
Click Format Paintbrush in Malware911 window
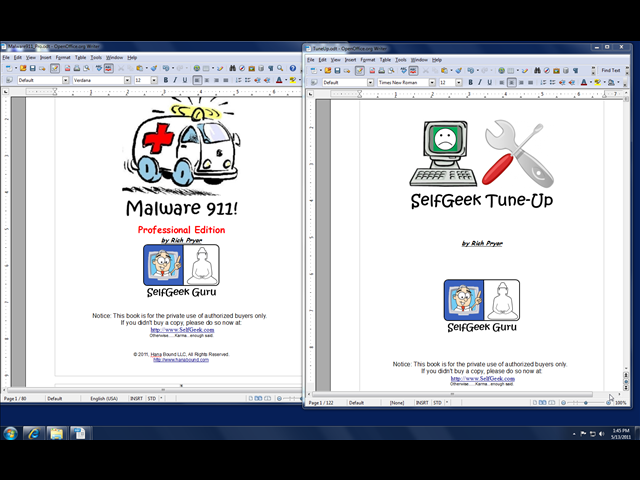coord(153,69)
